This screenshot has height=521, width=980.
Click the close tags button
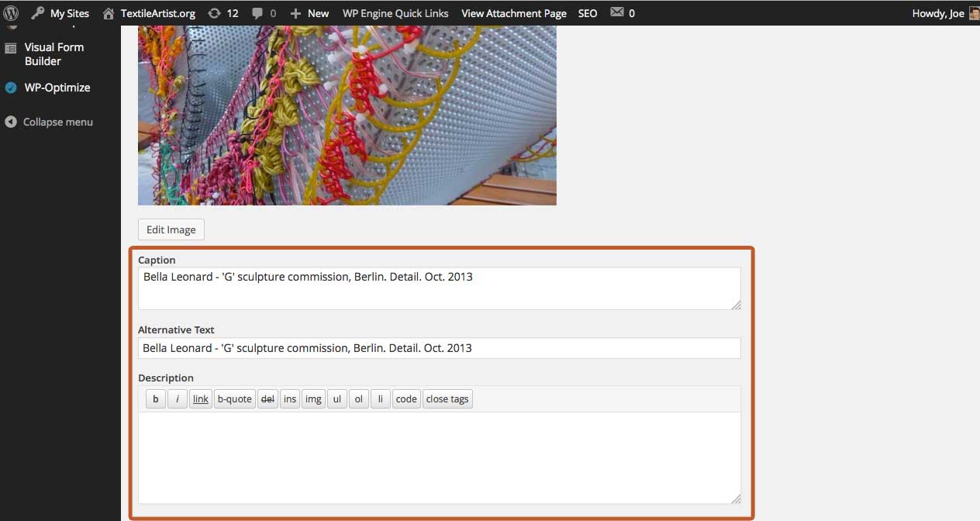tap(447, 399)
